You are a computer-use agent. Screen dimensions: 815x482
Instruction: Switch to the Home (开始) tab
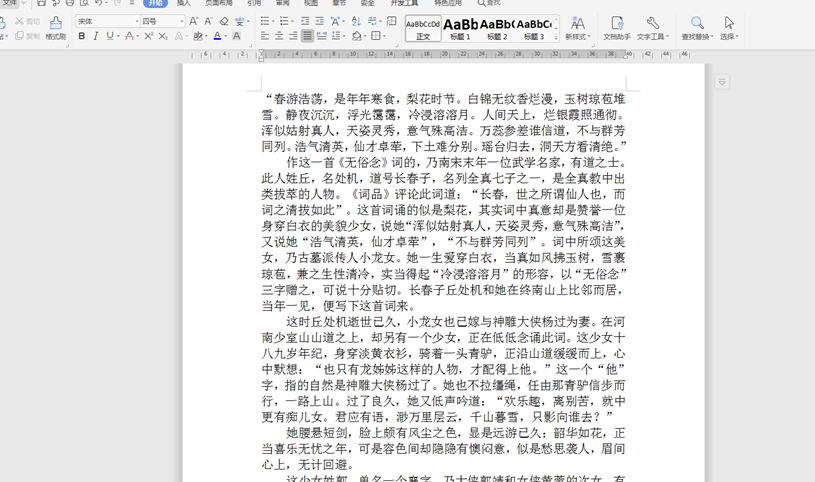click(x=155, y=3)
